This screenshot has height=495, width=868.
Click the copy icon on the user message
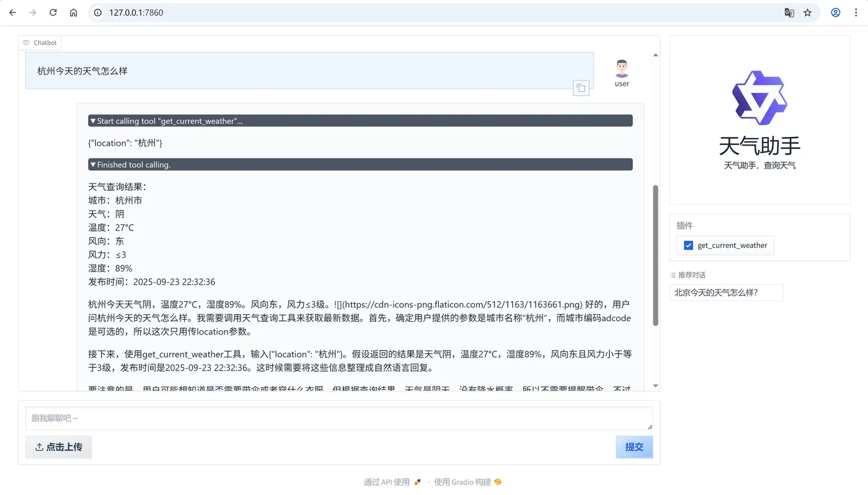581,88
